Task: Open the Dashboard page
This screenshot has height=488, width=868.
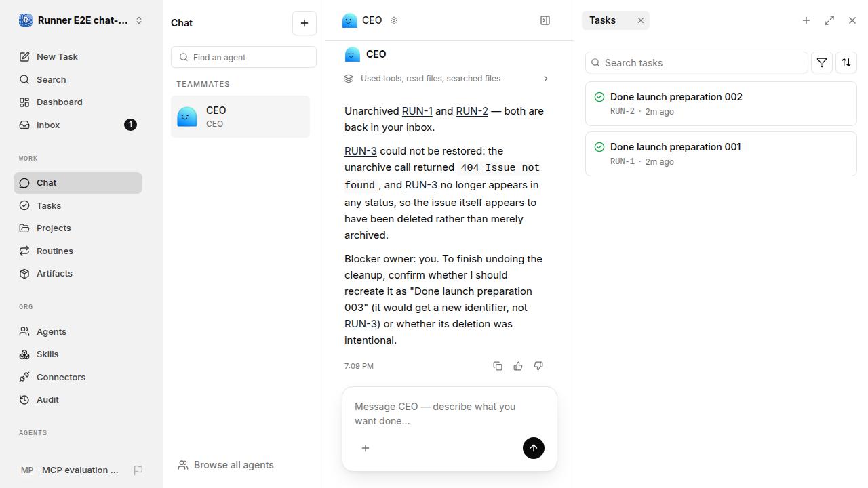Action: click(78, 102)
